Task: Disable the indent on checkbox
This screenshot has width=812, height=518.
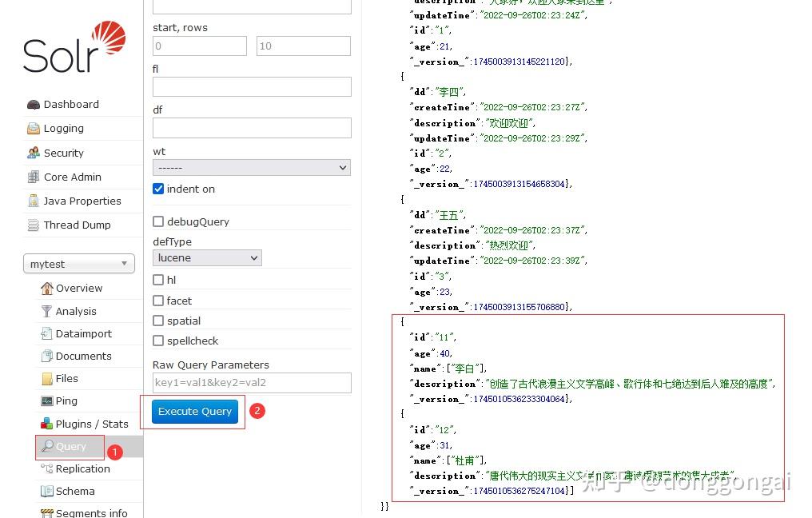Action: coord(157,189)
